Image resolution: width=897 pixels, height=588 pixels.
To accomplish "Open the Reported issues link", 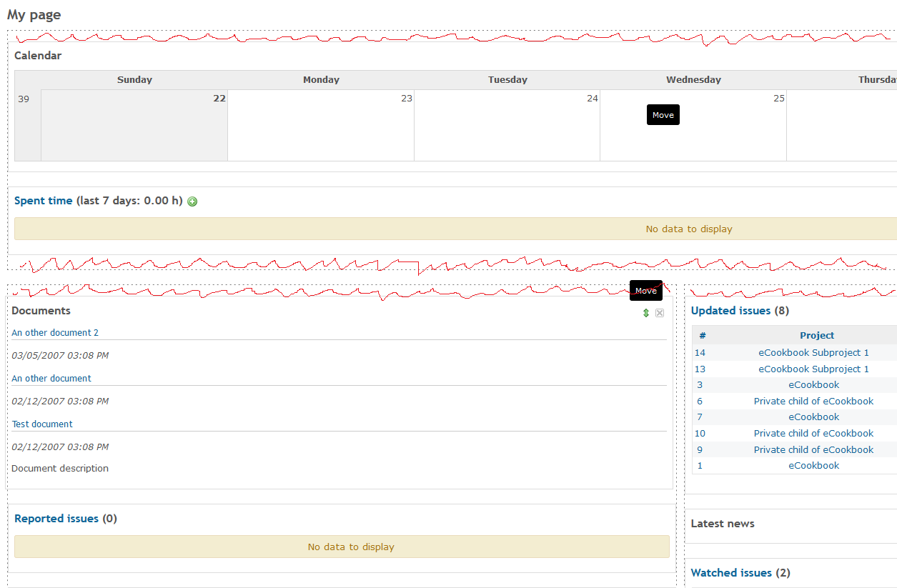I will click(56, 519).
